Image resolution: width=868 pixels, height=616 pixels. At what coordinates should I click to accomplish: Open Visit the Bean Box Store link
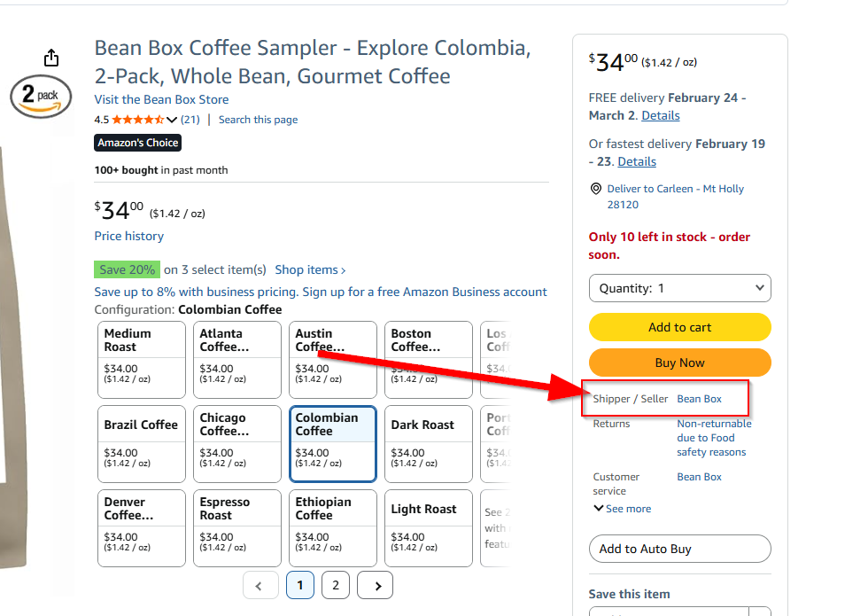click(161, 99)
